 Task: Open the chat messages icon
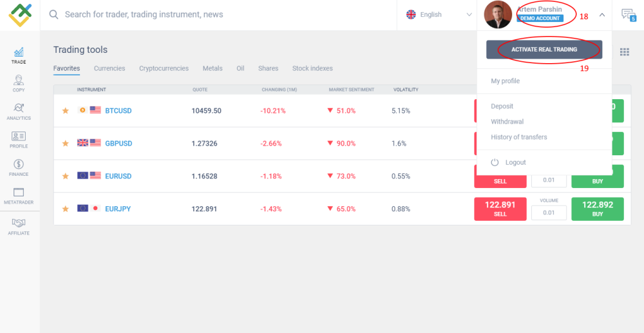[x=627, y=15]
